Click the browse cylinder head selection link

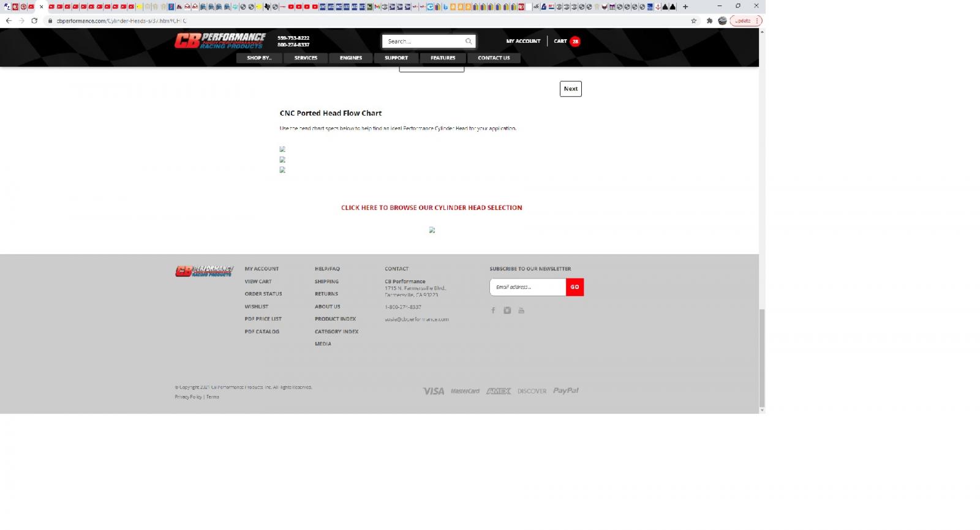[x=431, y=208]
